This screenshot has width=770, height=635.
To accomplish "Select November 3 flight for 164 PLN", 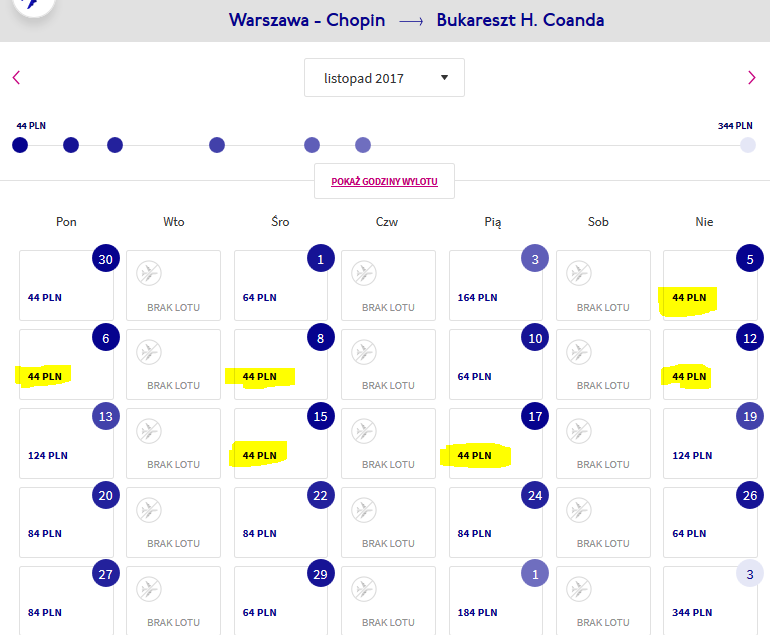I will [x=496, y=285].
